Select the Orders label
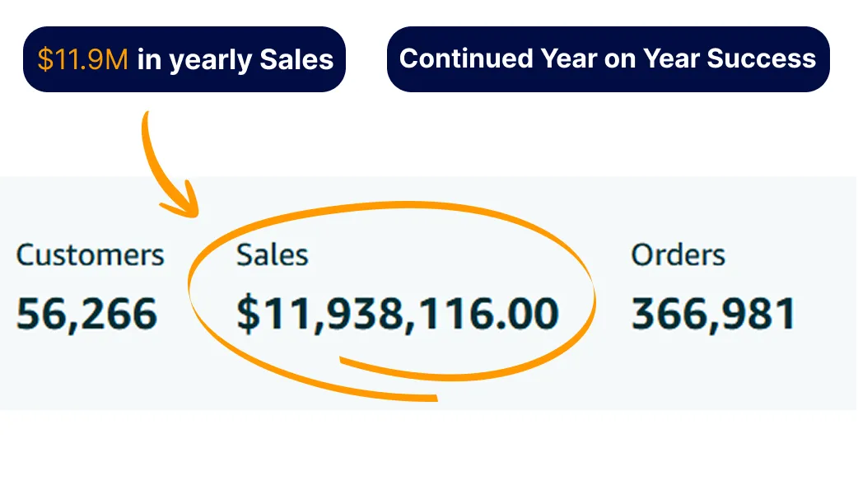 click(678, 255)
